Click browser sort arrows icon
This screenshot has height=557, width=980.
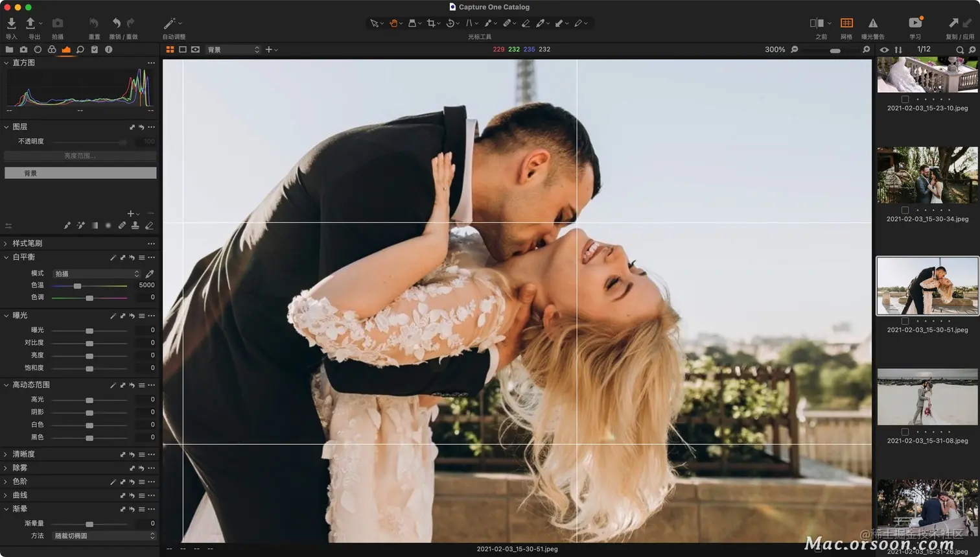(x=898, y=50)
